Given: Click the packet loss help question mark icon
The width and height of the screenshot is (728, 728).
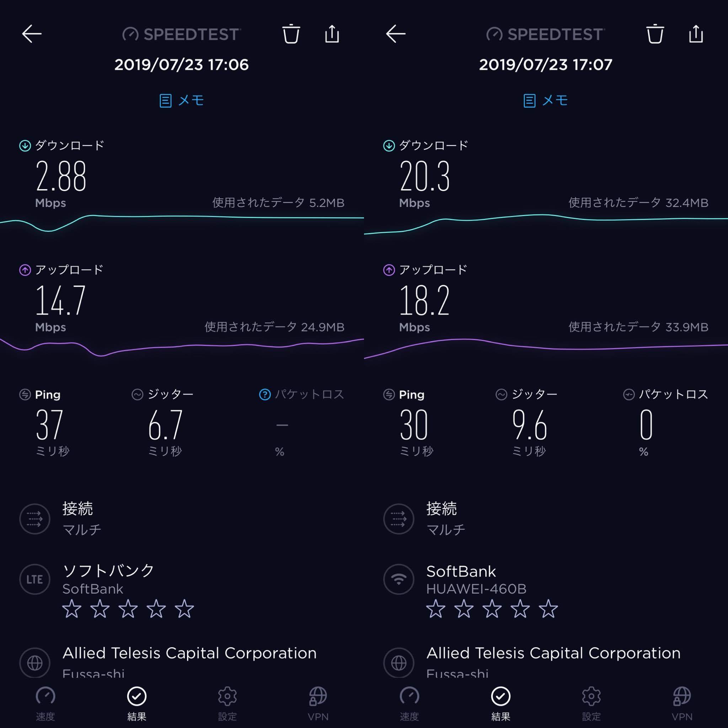Looking at the screenshot, I should (265, 395).
